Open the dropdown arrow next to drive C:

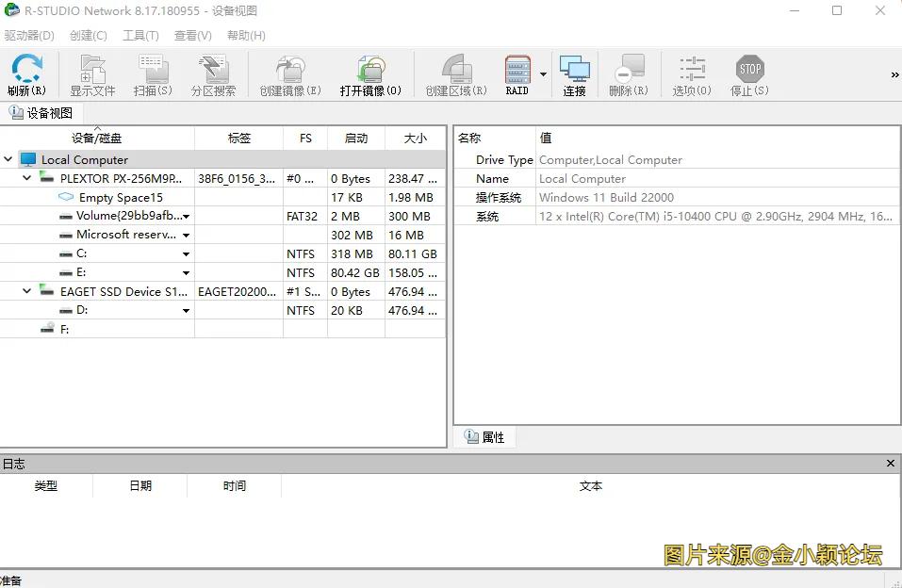coord(186,253)
